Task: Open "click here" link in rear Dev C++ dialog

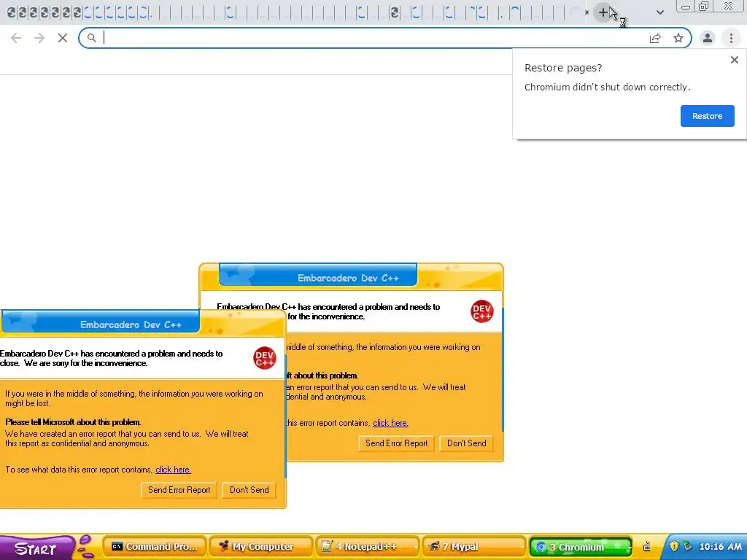Action: 390,423
